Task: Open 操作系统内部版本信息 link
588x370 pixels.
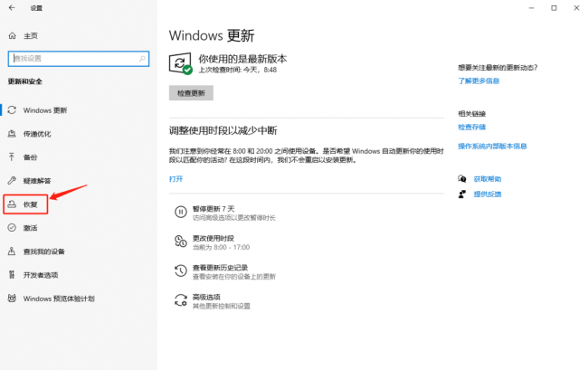Action: point(492,147)
